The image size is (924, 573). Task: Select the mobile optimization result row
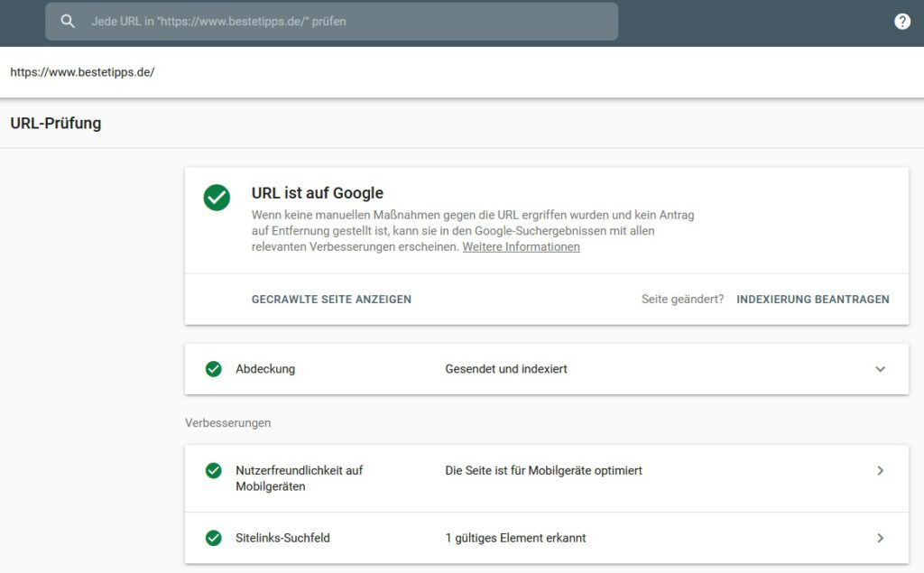coord(541,470)
